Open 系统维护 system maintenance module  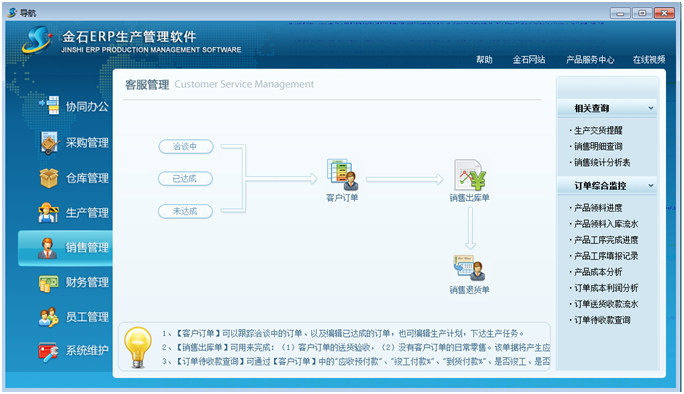coord(74,351)
